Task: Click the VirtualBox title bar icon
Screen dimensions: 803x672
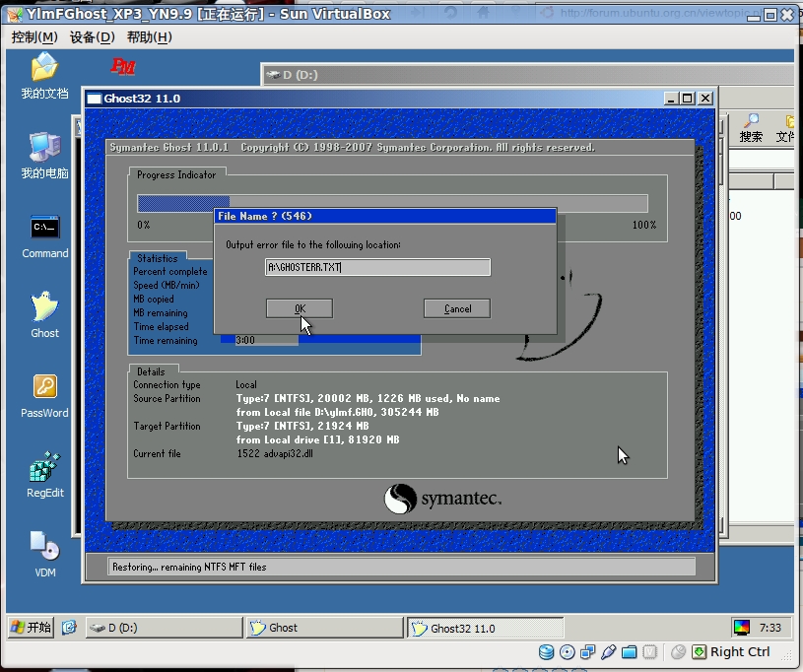Action: point(15,15)
